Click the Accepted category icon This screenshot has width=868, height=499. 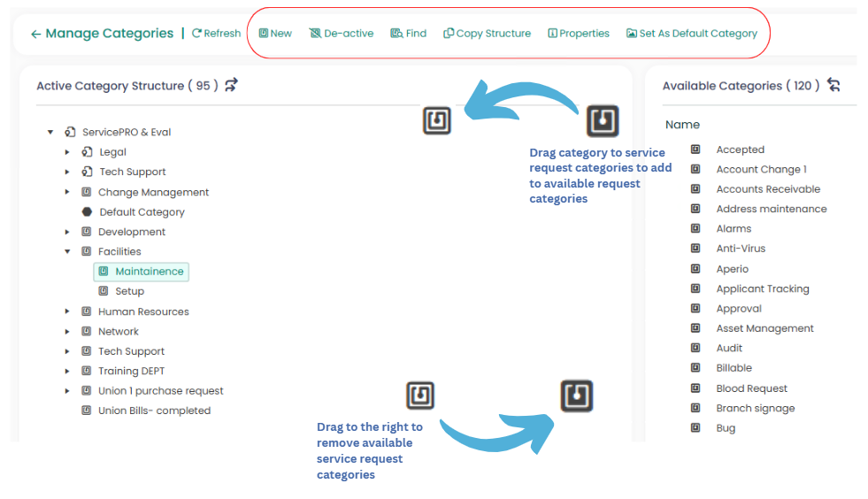(x=696, y=150)
